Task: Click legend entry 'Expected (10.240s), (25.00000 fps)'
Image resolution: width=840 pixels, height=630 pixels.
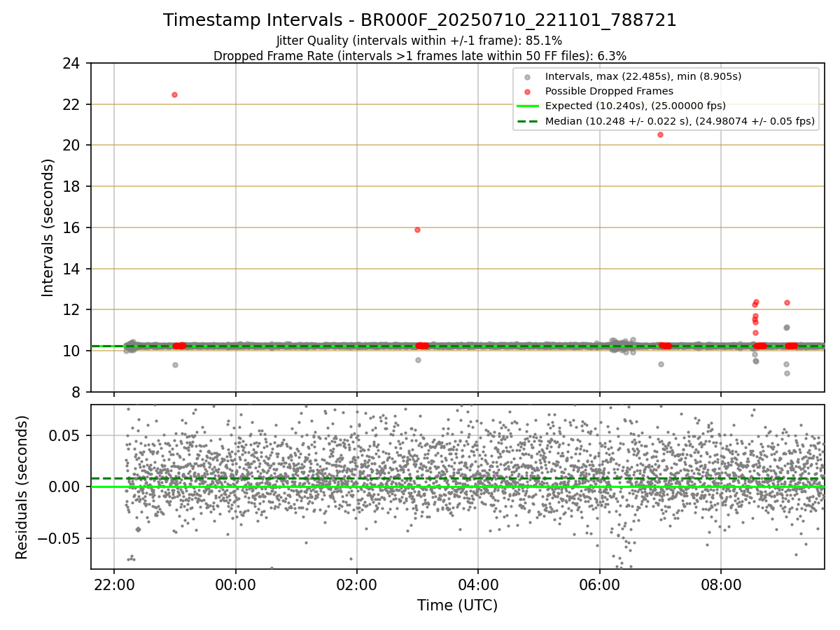Action: (635, 106)
